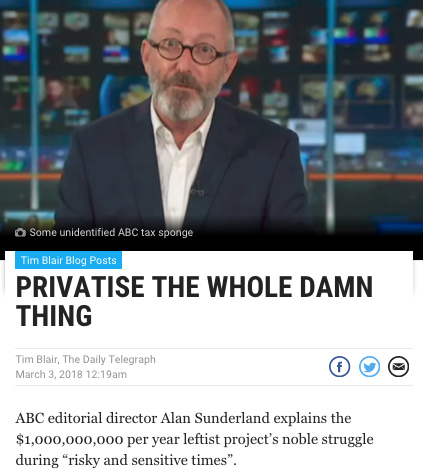The image size is (423, 475).
Task: Tap the caption 'Some unidentified ABC tax sponge'
Action: (x=111, y=232)
